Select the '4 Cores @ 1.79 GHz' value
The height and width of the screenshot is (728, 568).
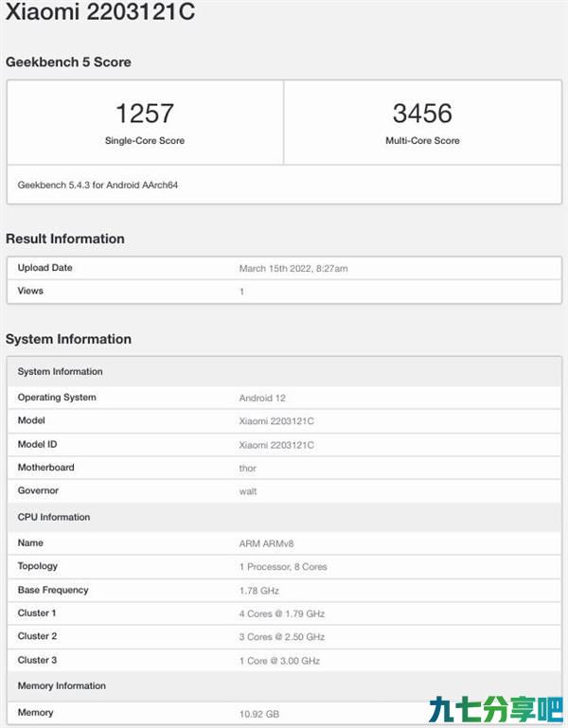[x=281, y=613]
